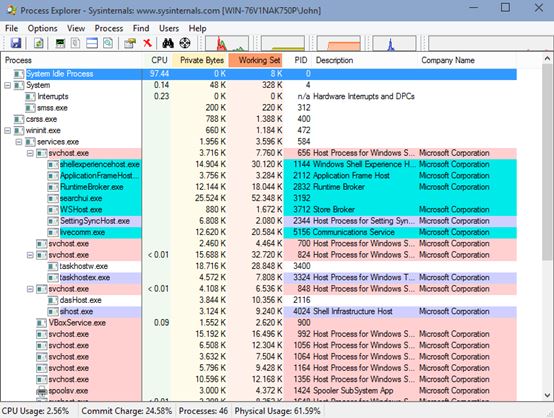
Task: Sort by the CPU column header
Action: [157, 60]
